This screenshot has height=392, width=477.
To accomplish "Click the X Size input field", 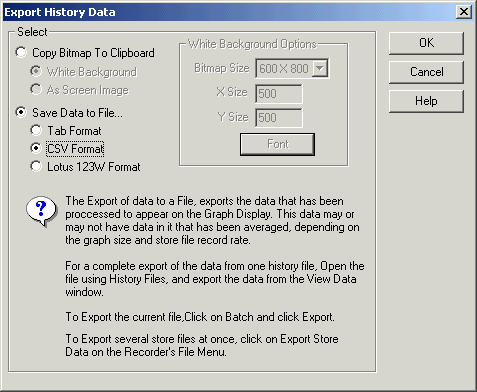I will 279,94.
